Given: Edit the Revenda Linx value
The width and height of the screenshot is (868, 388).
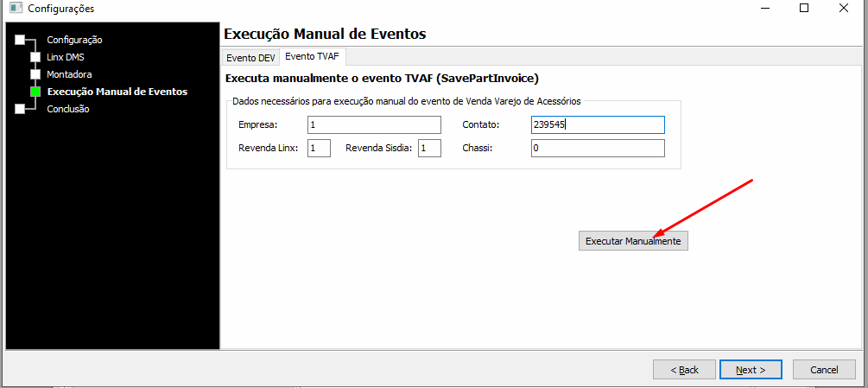Looking at the screenshot, I should 319,149.
